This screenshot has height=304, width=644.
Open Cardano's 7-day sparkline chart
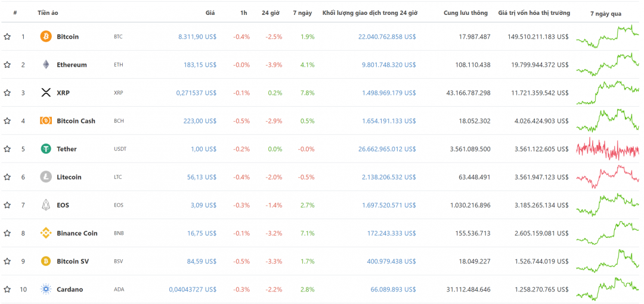608,289
